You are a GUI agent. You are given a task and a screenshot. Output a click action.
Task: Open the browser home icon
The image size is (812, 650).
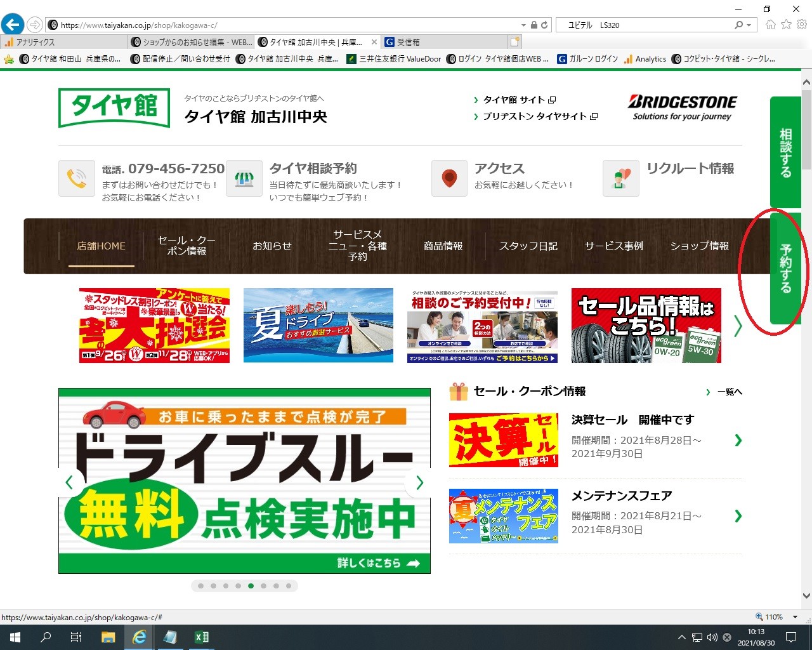(x=771, y=25)
